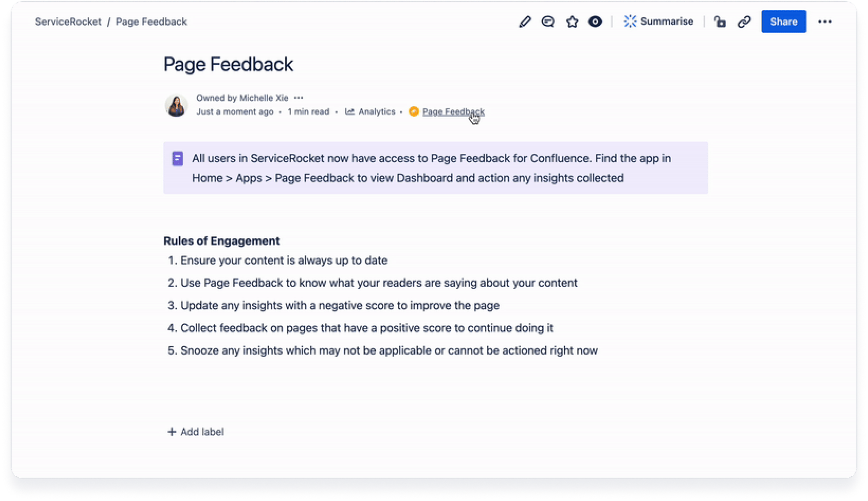This screenshot has height=501, width=868.
Task: Open page restrictions via the unlocked padlock icon
Action: [x=720, y=22]
